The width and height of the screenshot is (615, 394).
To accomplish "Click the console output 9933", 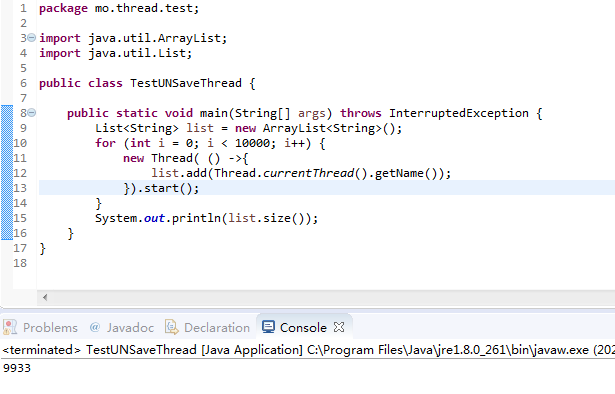I will 16,368.
